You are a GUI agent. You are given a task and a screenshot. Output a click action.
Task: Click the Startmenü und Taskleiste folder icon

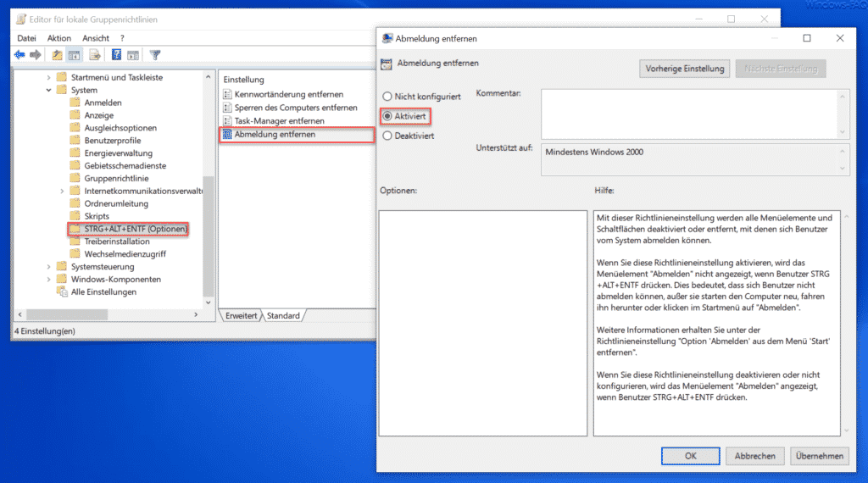tap(61, 77)
